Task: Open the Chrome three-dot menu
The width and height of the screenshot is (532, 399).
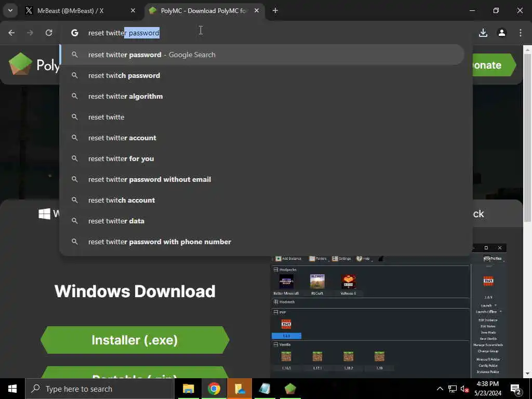Action: tap(521, 33)
